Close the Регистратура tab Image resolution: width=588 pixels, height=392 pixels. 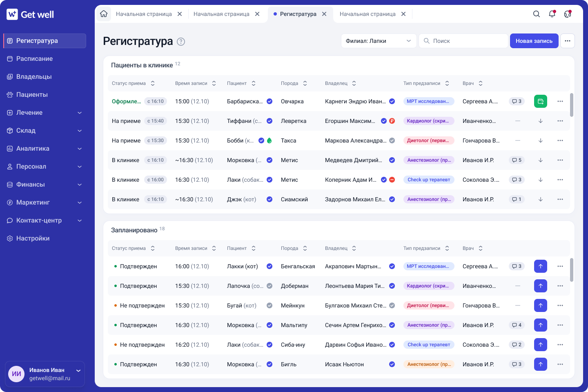point(324,14)
